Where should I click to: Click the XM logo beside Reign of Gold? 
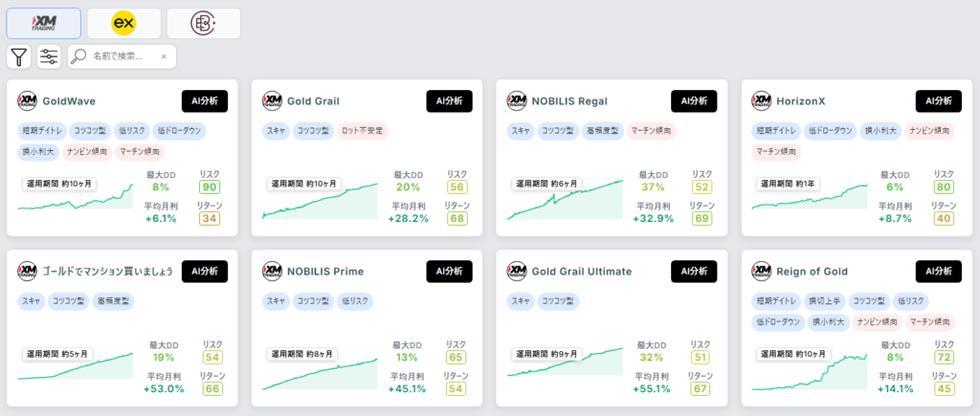(761, 272)
